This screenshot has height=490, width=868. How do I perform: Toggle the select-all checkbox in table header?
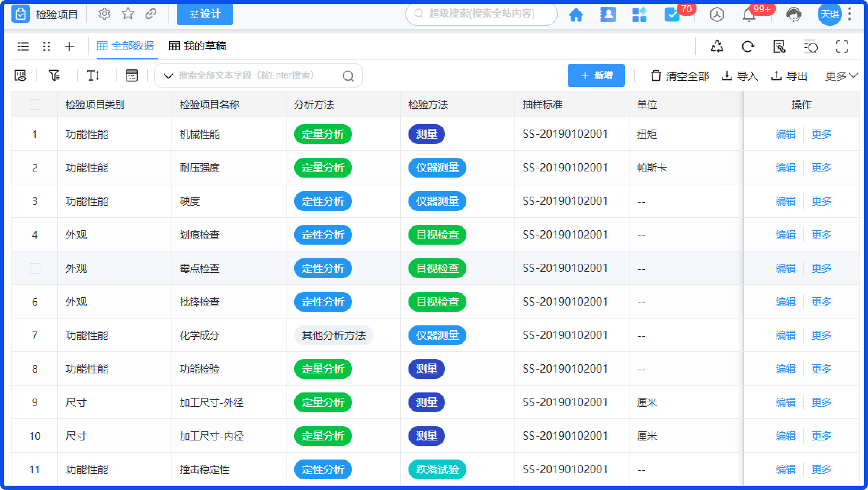pos(35,104)
